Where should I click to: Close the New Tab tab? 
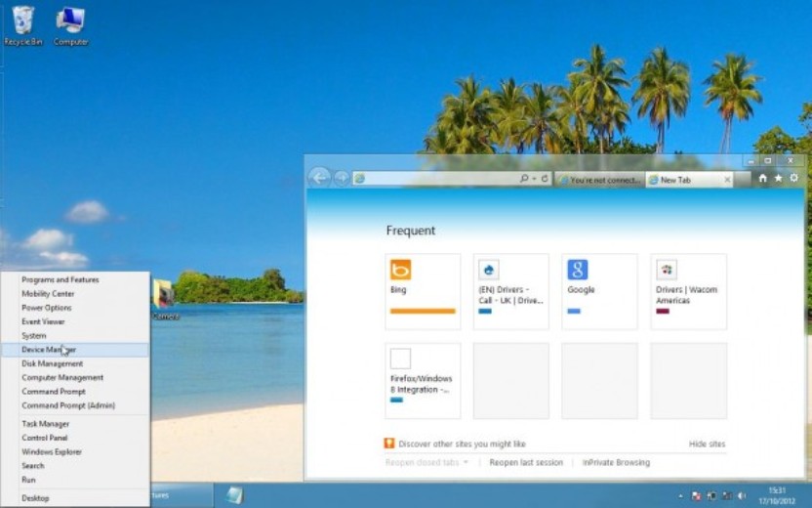tap(727, 180)
